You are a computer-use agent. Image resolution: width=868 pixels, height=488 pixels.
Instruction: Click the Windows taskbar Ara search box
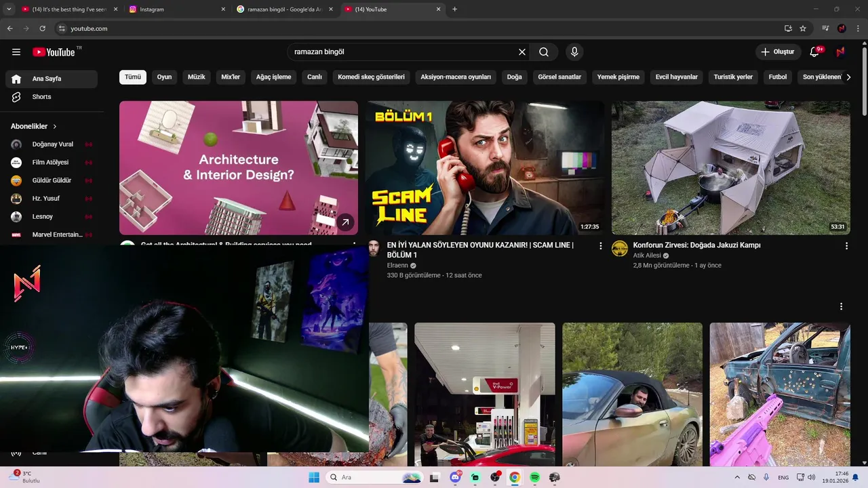pyautogui.click(x=374, y=477)
